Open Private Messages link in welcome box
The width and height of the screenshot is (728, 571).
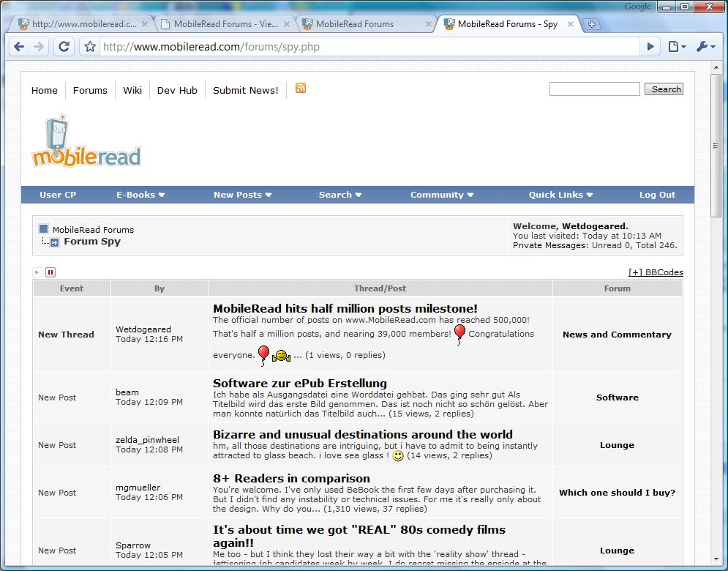[x=550, y=245]
